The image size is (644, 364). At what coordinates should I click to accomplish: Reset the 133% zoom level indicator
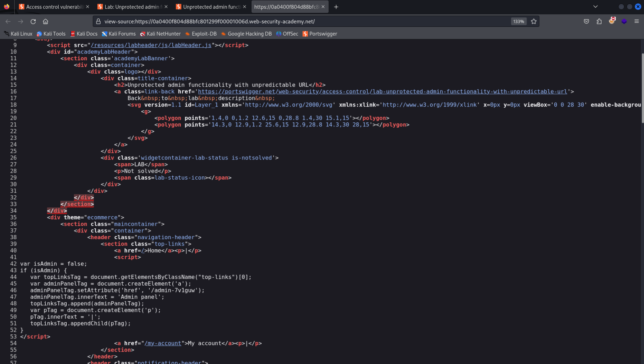[519, 21]
